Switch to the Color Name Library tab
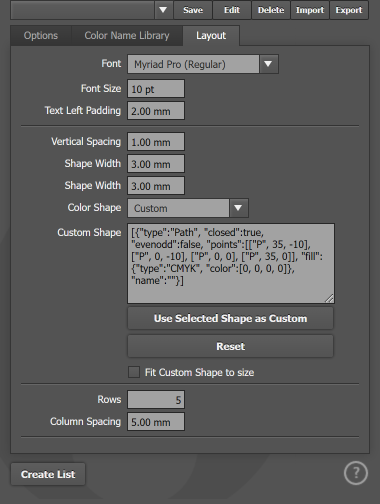 (x=127, y=36)
